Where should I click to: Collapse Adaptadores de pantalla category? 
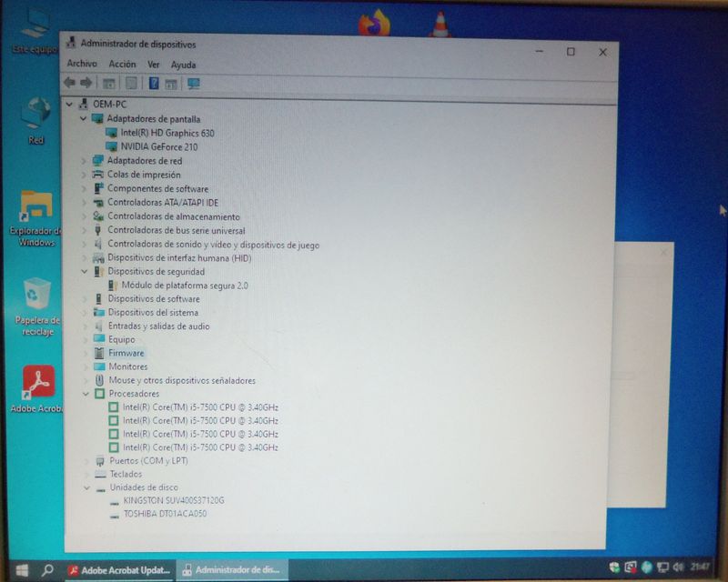83,118
